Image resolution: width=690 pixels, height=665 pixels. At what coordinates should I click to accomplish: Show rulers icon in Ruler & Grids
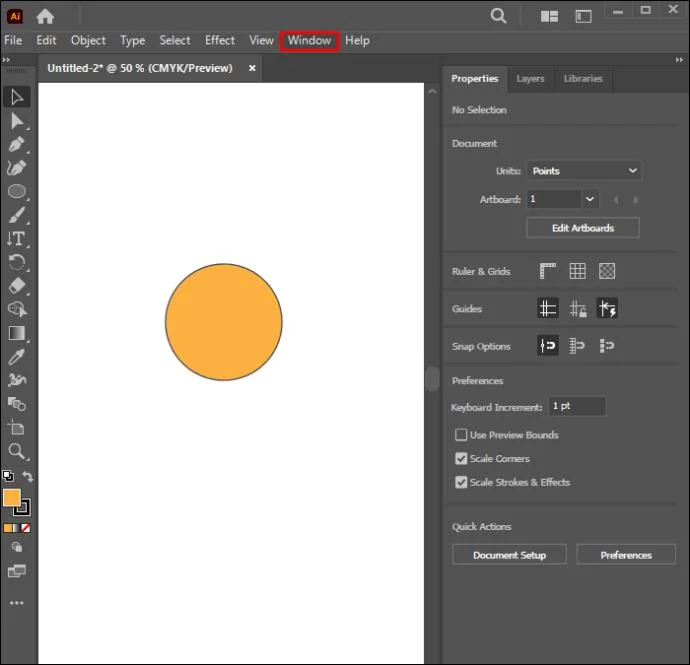pos(548,271)
